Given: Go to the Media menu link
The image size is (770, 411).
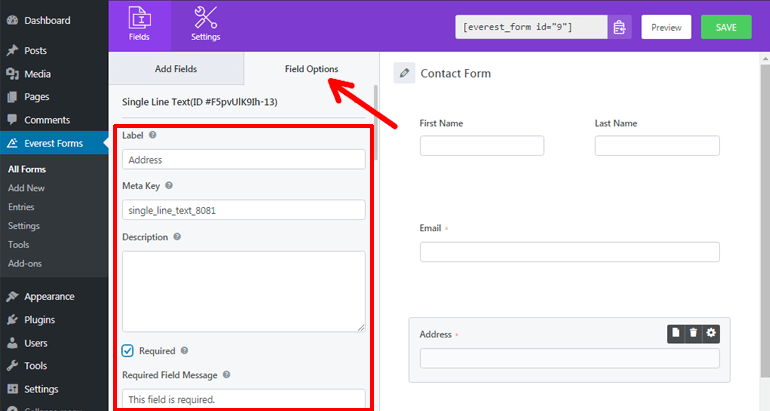Looking at the screenshot, I should [x=37, y=74].
